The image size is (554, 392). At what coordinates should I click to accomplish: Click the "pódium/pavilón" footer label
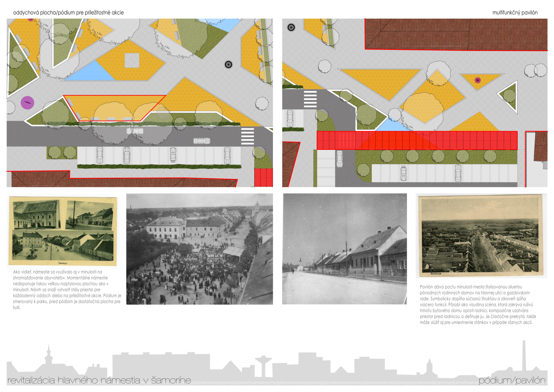tap(512, 380)
